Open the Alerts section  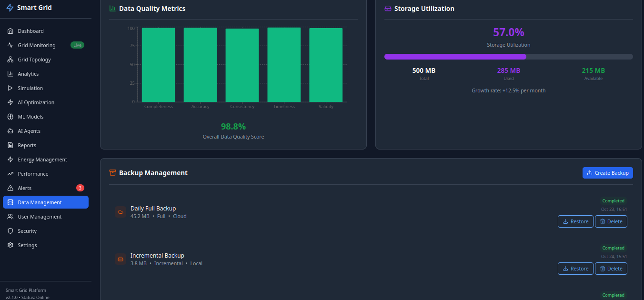coord(46,188)
